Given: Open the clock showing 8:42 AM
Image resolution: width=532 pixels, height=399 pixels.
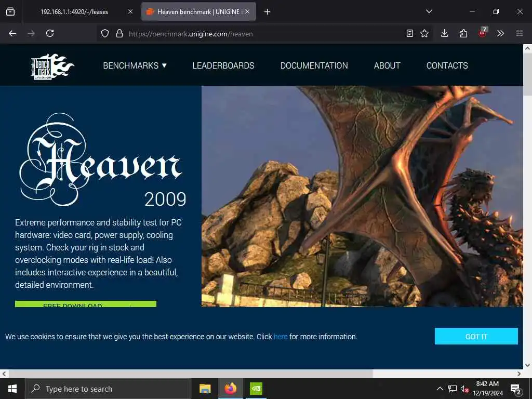Looking at the screenshot, I should point(487,389).
